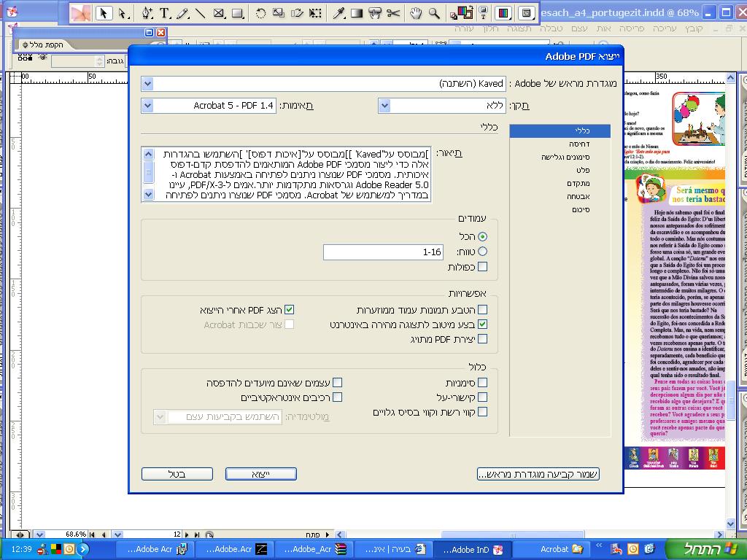Select סימונים וגלישה (Marks and Bleeds) category
Viewport: 747px width, 560px height.
pyautogui.click(x=560, y=157)
